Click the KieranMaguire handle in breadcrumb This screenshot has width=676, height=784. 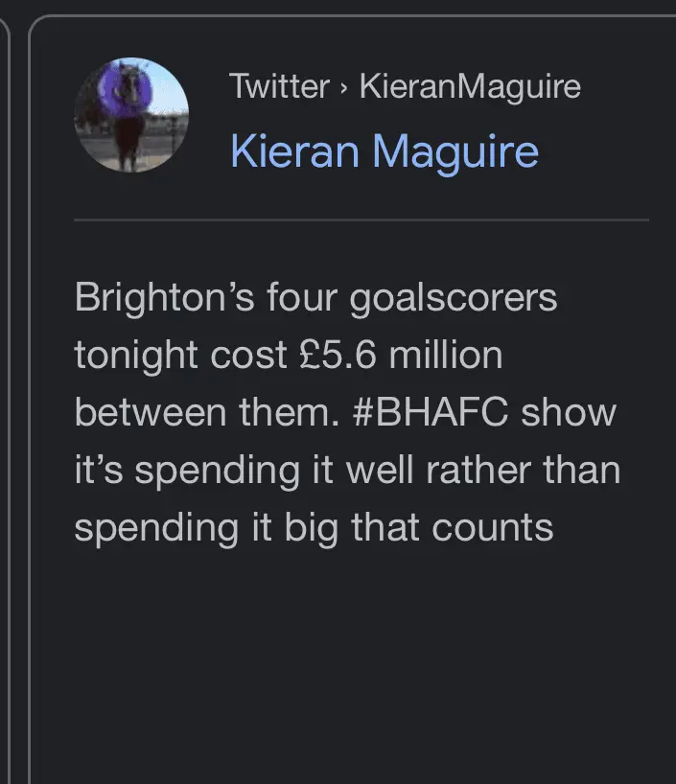[470, 86]
